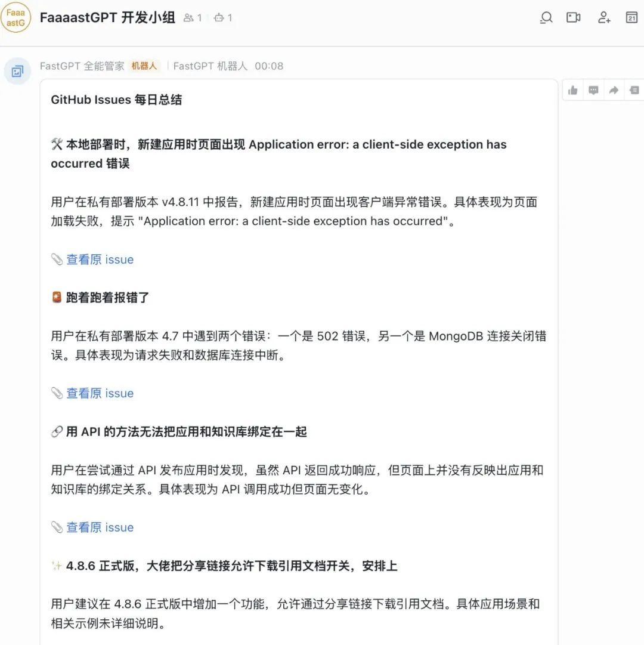644x645 pixels.
Task: Click the FastGPT 全能管家 sender name
Action: [82, 66]
